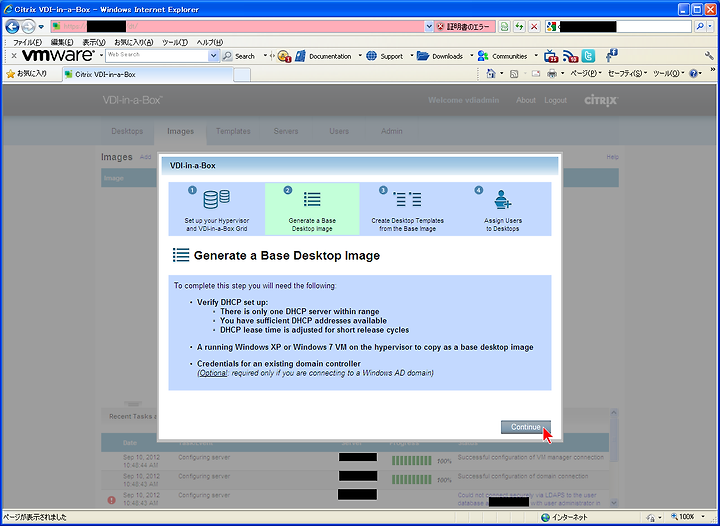Click the Continue button in dialog
The height and width of the screenshot is (526, 720).
525,427
